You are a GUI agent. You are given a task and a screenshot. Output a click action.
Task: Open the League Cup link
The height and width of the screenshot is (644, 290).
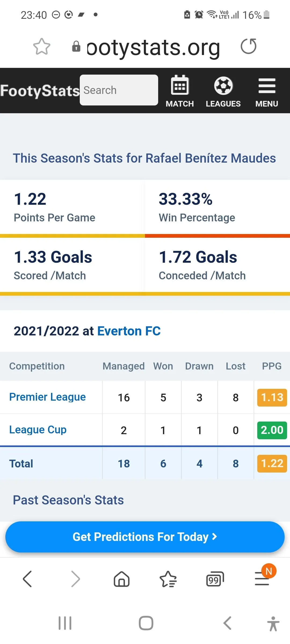(38, 430)
